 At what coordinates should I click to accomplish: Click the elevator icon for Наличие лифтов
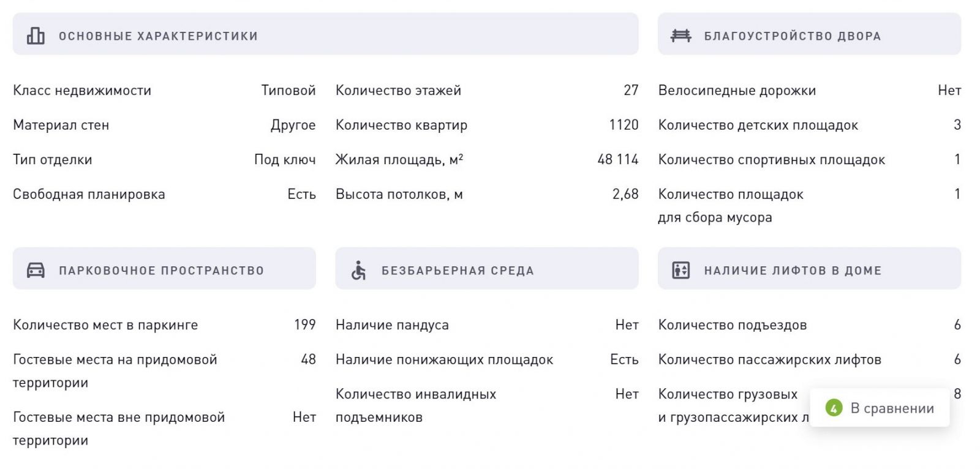click(680, 270)
